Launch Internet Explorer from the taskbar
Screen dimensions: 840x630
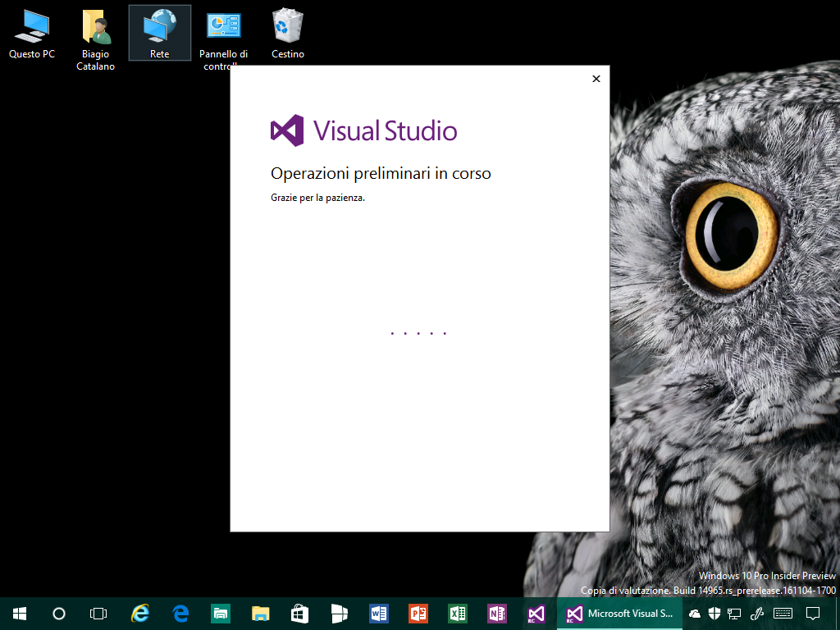pyautogui.click(x=140, y=614)
